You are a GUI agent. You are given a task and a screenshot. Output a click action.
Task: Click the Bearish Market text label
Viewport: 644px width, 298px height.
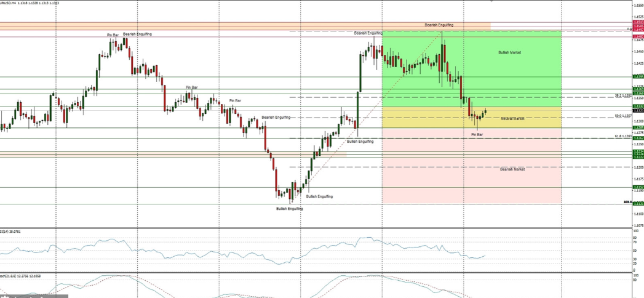[512, 169]
